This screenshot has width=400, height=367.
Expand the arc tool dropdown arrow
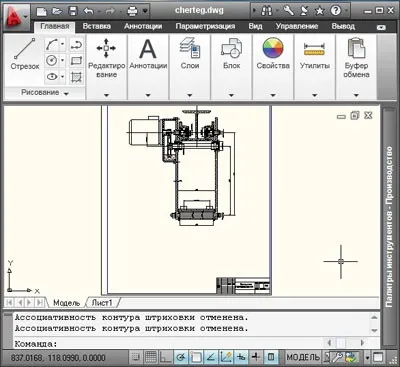(x=62, y=44)
